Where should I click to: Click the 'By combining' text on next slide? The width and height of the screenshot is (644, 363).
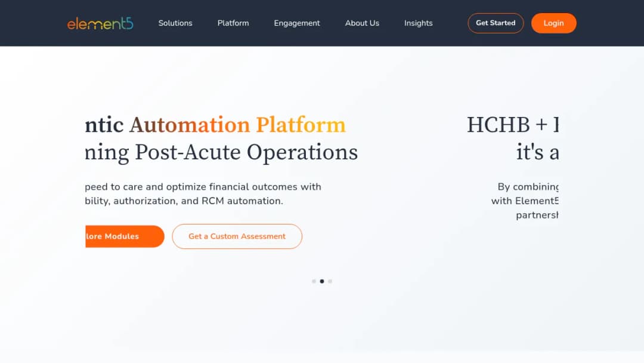pos(528,187)
